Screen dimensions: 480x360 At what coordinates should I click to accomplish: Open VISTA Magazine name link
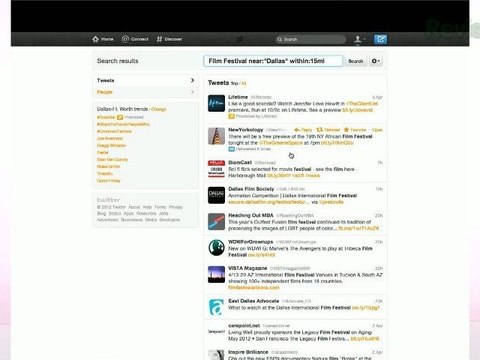pos(248,268)
